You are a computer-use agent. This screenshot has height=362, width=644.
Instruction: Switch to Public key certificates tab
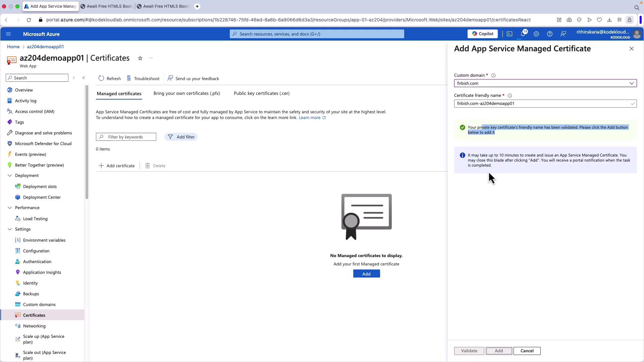[261, 93]
